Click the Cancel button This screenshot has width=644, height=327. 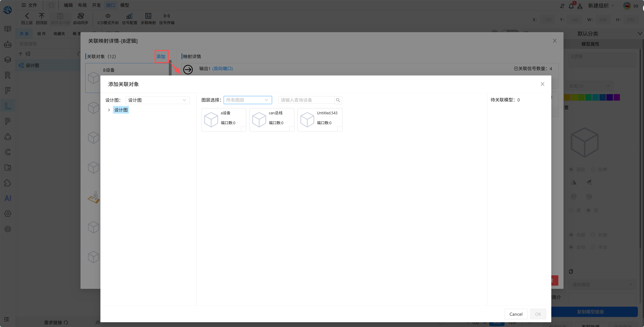tap(516, 314)
